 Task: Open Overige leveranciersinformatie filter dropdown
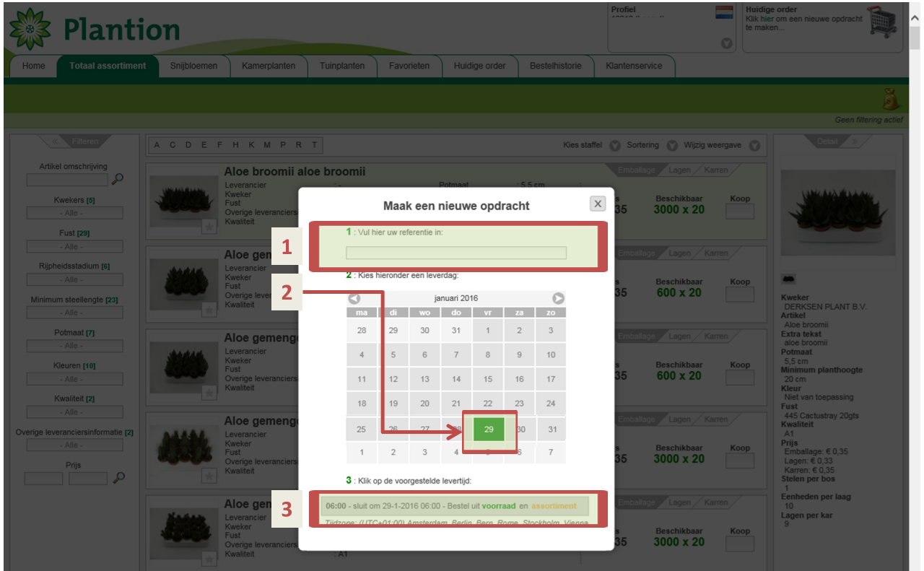[x=75, y=445]
